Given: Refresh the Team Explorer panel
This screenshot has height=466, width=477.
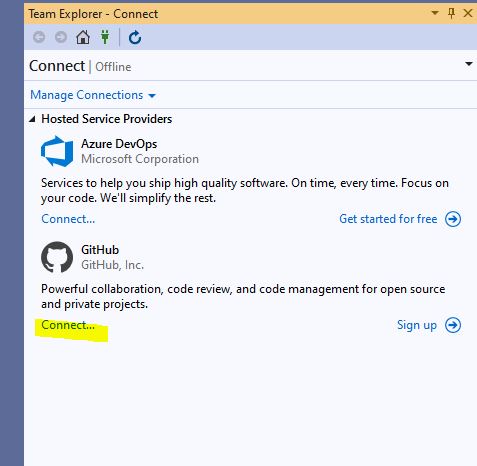Looking at the screenshot, I should 135,37.
